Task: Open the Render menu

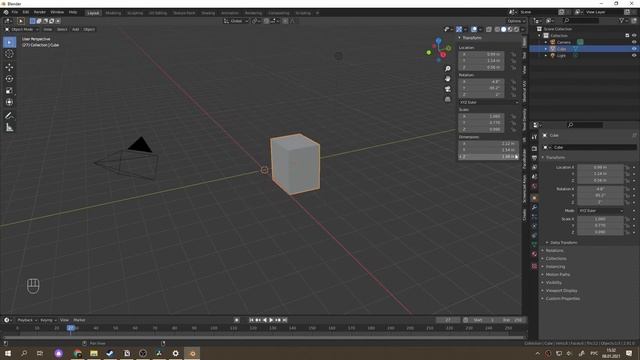Action: tap(40, 12)
